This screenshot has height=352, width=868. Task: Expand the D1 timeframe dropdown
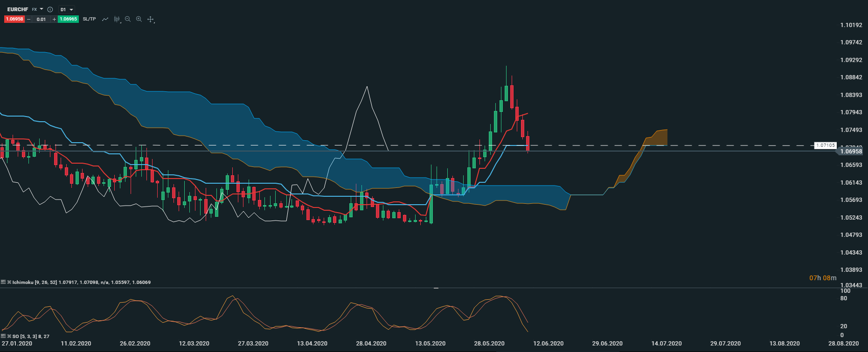click(67, 9)
